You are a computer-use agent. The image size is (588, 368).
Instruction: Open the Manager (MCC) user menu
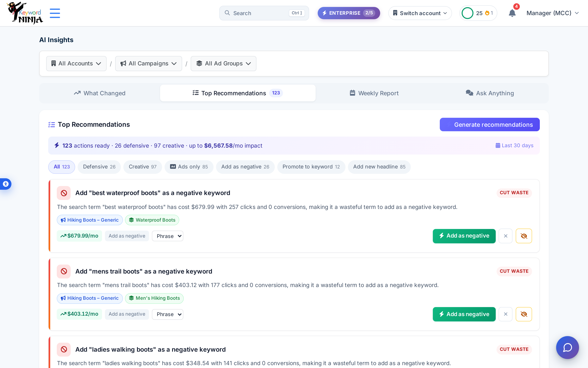552,13
